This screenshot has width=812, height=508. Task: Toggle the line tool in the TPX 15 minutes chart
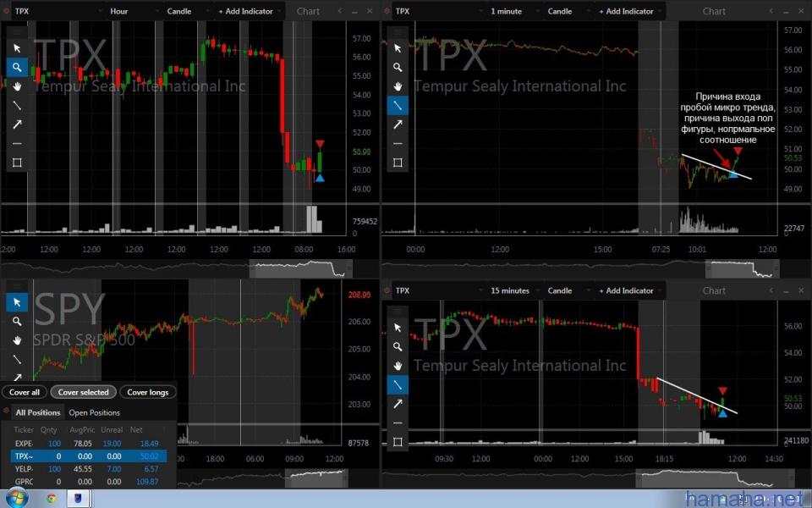(398, 384)
